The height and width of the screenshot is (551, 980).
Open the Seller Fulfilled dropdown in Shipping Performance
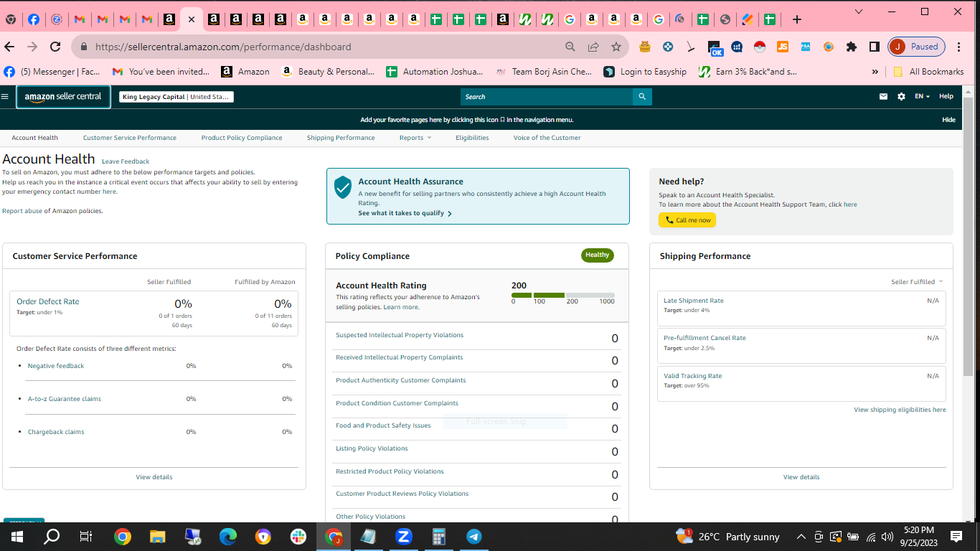917,282
